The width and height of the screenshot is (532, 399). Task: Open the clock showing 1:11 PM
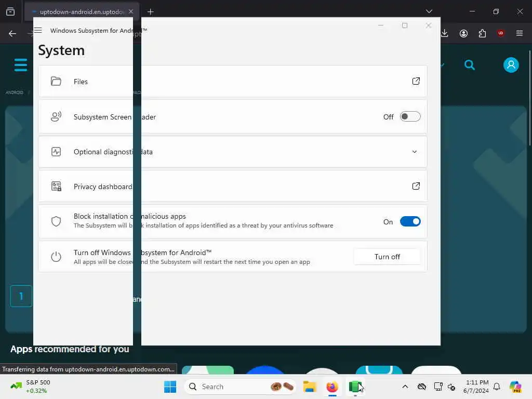(x=476, y=387)
